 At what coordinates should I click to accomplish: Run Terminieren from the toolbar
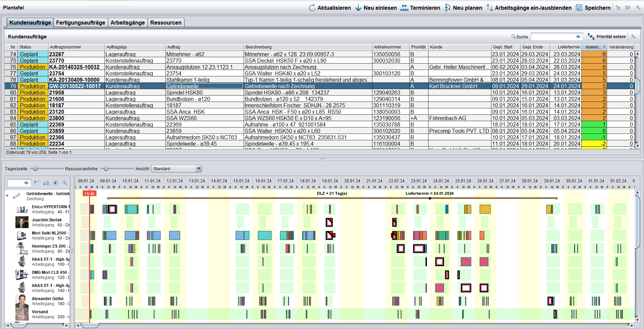click(x=420, y=7)
